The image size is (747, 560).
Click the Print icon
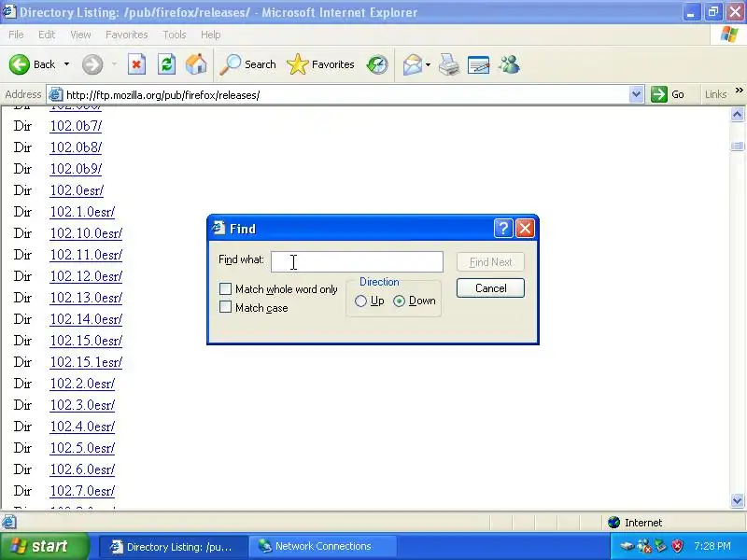pyautogui.click(x=449, y=64)
